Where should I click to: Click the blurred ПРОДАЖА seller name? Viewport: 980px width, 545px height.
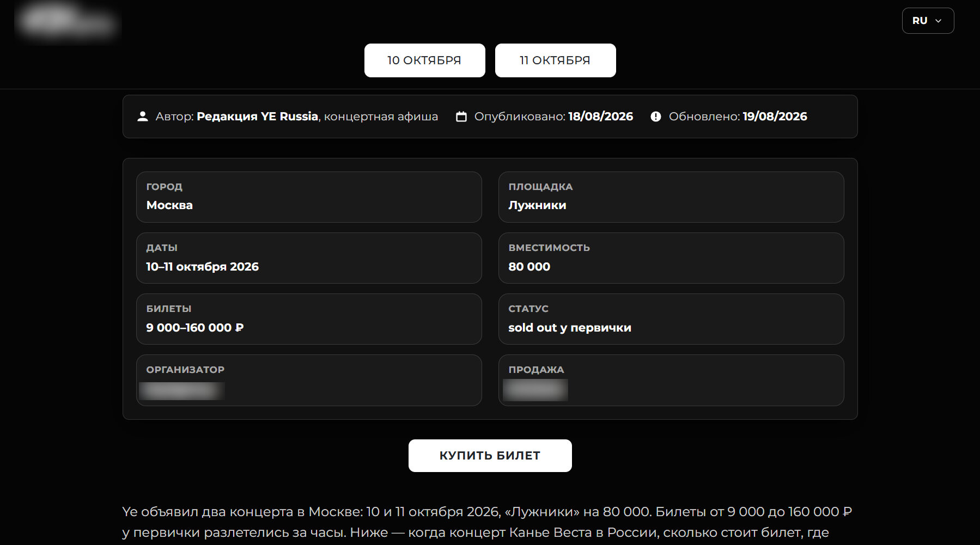[535, 390]
